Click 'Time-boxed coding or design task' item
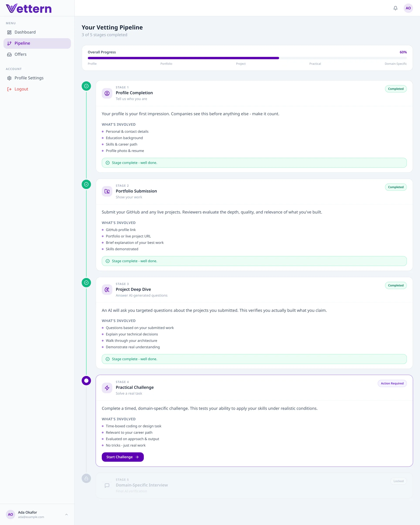420x525 pixels. [133, 426]
